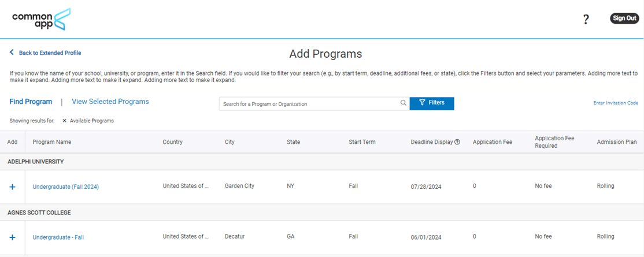The width and height of the screenshot is (644, 257).
Task: Click the Sign Out button
Action: click(624, 18)
